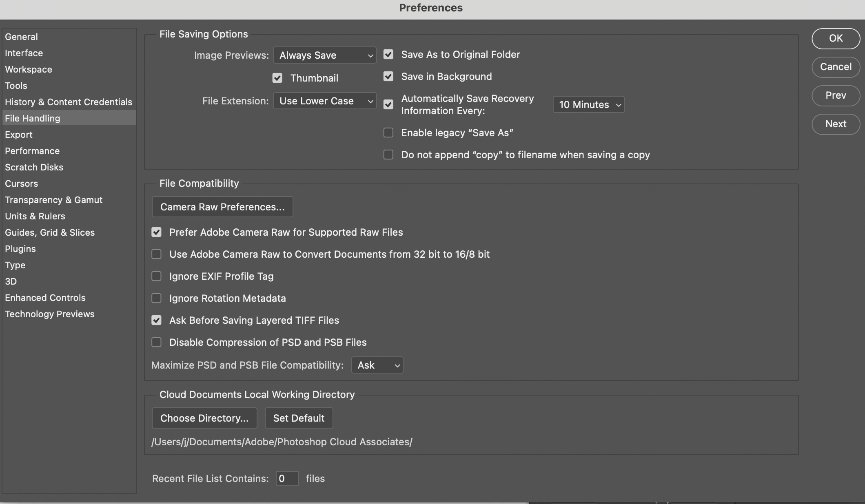Click the "Recent File List Contains:" label
Screen dimensions: 865x504
pos(211,479)
